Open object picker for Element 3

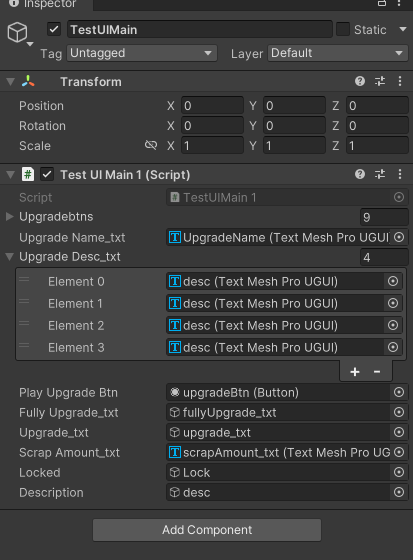[x=393, y=347]
